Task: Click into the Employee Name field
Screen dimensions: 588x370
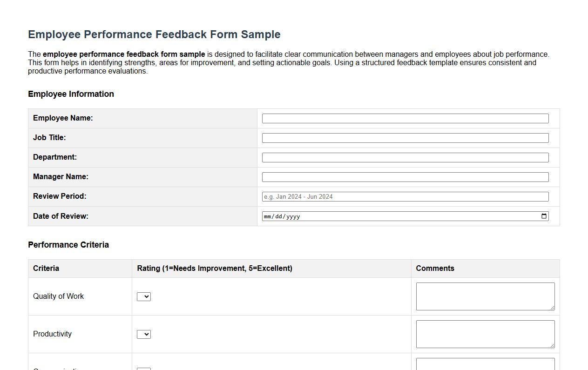Action: pos(405,118)
